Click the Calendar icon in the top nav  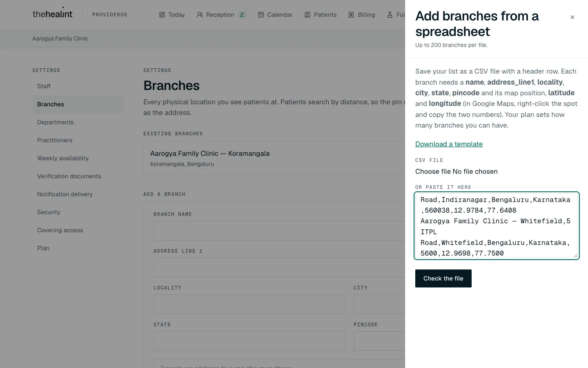pyautogui.click(x=261, y=15)
